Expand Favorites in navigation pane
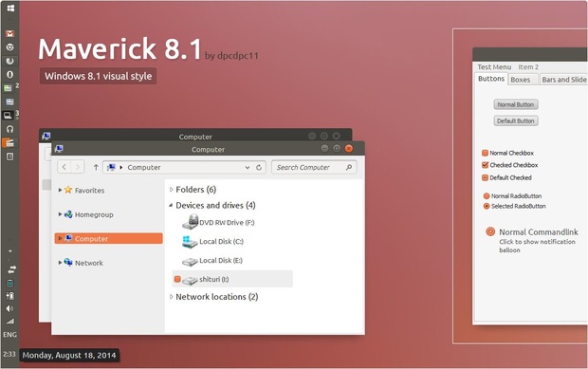This screenshot has width=588, height=369. [60, 190]
